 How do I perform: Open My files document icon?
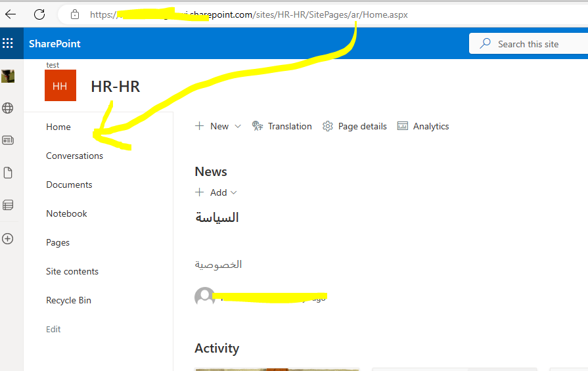click(x=8, y=173)
